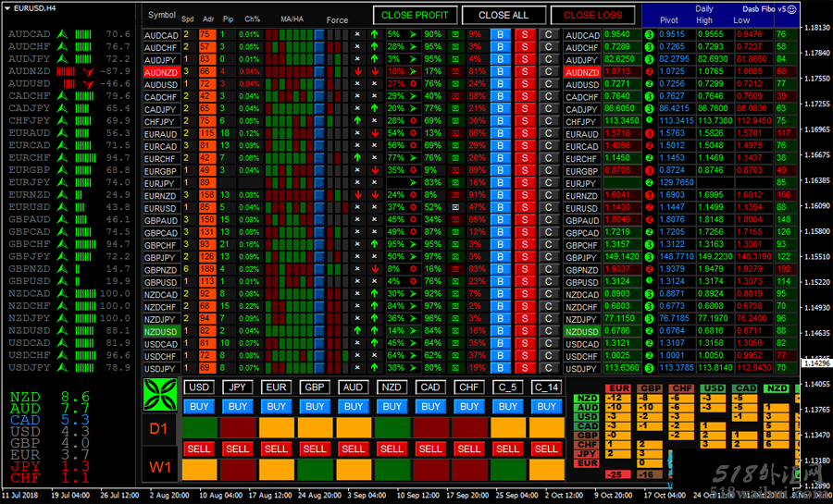Click the D1 timeframe label
This screenshot has height=504, width=833.
pos(159,429)
